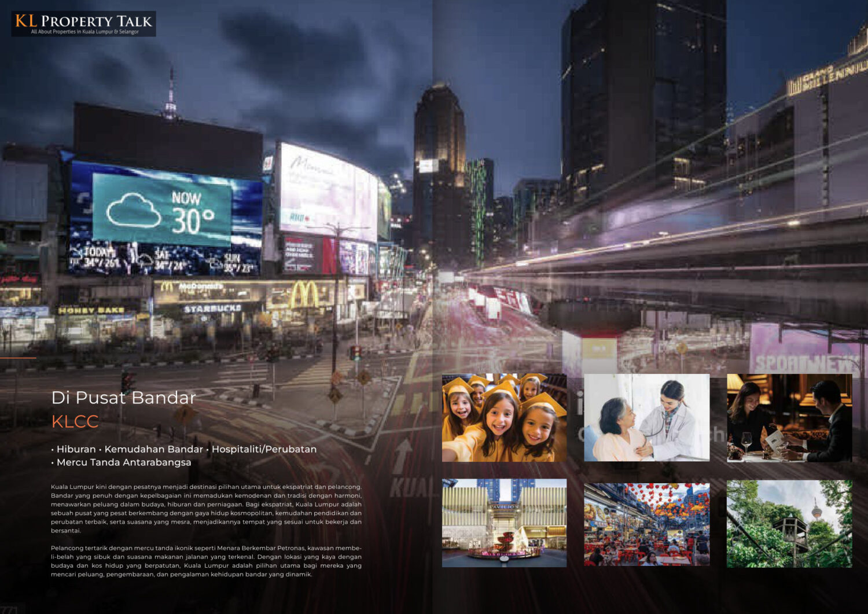
Task: Click the Di Pusat Bandar title
Action: pos(124,398)
